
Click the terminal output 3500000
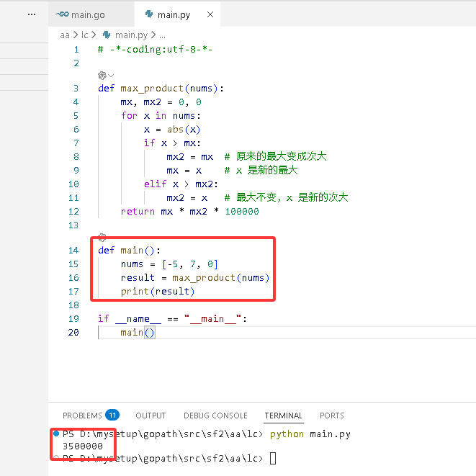point(83,446)
